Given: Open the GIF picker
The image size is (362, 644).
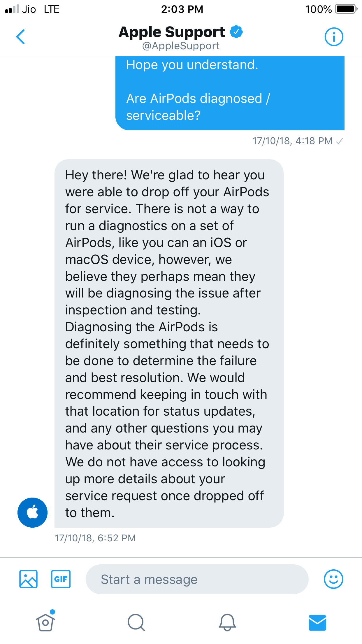Looking at the screenshot, I should tap(61, 579).
